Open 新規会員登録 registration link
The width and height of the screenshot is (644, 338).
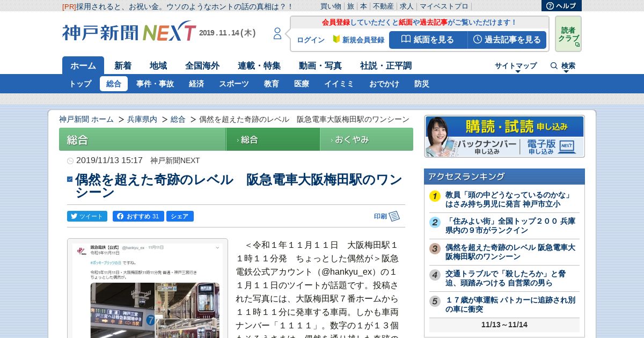pos(358,40)
